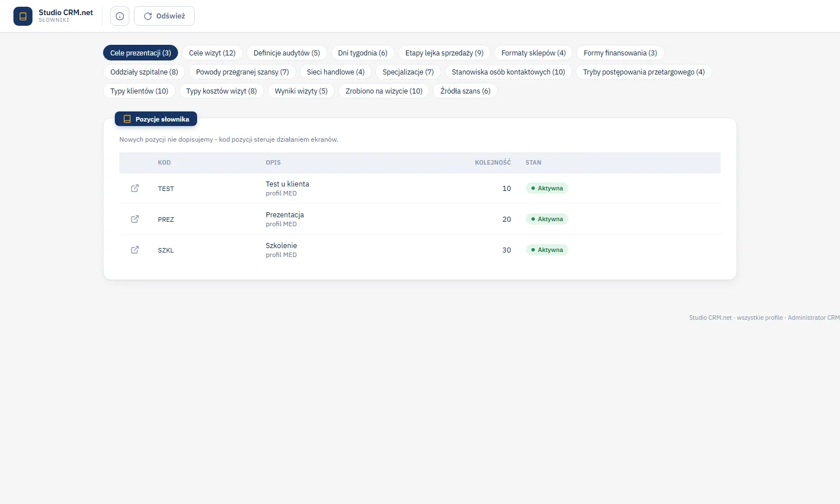Open the SZKL row edit icon

[x=135, y=250]
